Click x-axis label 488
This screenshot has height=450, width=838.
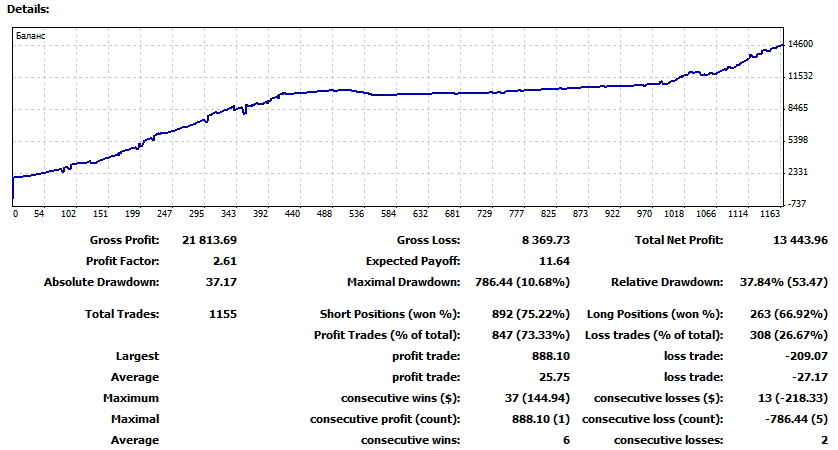(x=324, y=214)
